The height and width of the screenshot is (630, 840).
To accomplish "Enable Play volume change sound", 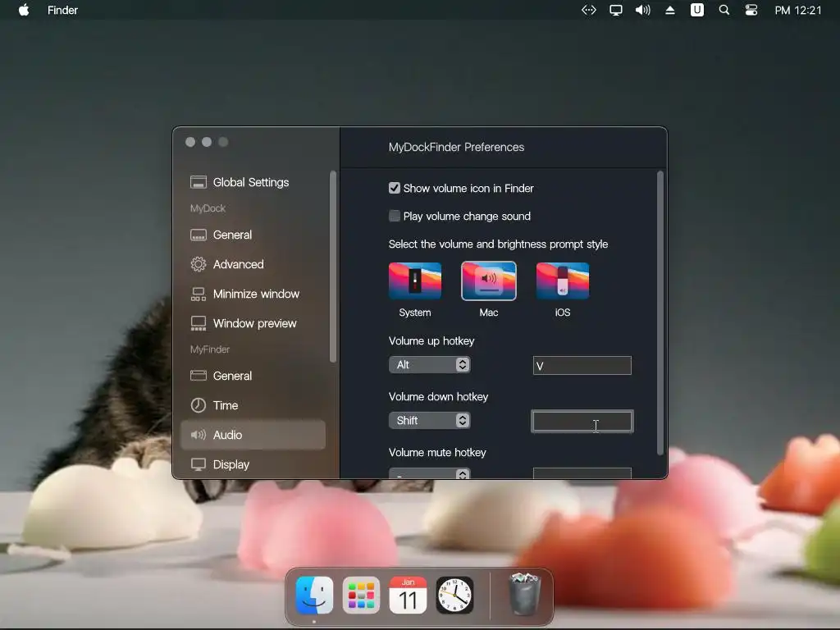I will (395, 216).
